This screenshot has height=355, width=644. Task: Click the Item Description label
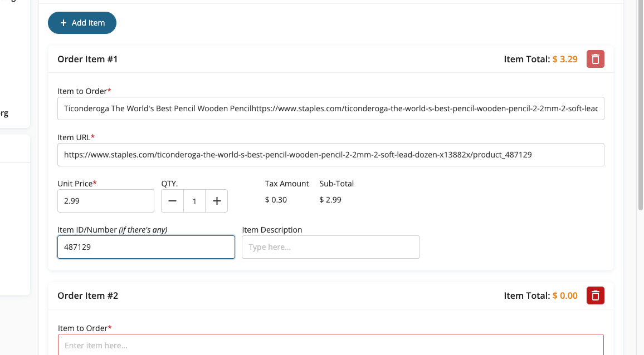click(x=272, y=230)
